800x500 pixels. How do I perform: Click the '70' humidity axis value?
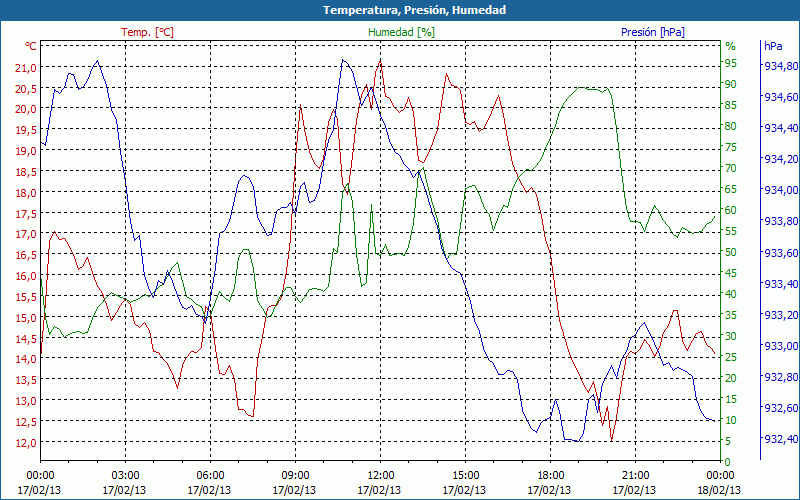[x=731, y=168]
